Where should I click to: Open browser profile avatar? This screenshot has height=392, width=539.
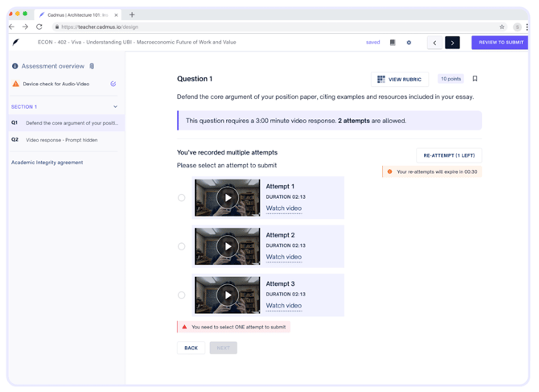click(x=517, y=27)
